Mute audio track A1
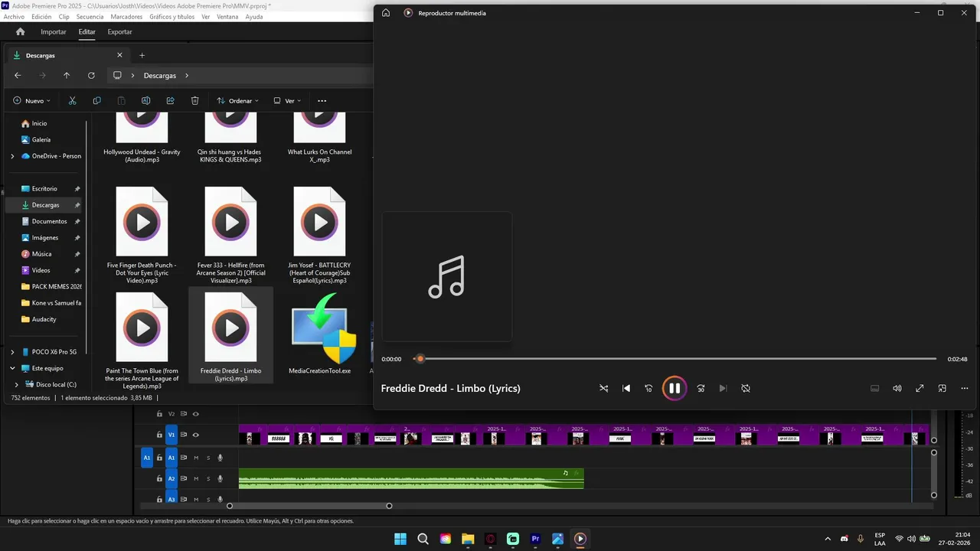The width and height of the screenshot is (980, 551). coord(196,458)
